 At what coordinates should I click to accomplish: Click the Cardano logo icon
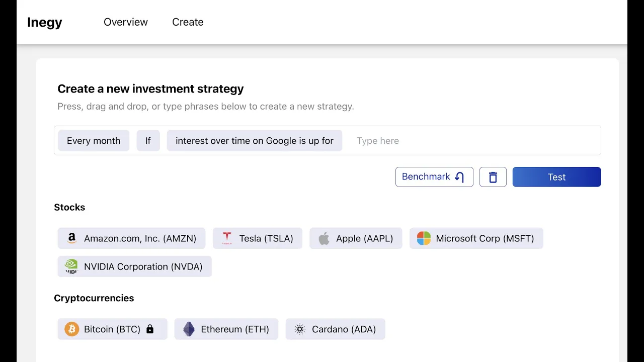[300, 329]
